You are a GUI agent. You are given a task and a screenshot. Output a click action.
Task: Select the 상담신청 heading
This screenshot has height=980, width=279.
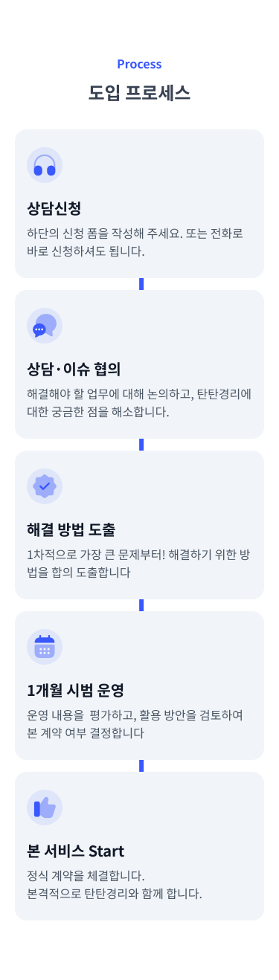[x=54, y=208]
